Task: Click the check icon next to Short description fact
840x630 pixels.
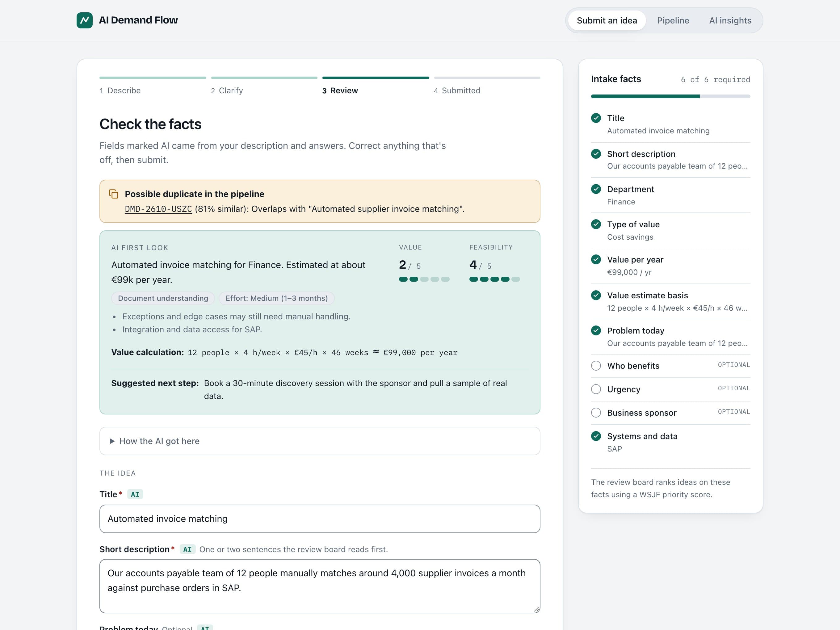Action: click(596, 154)
